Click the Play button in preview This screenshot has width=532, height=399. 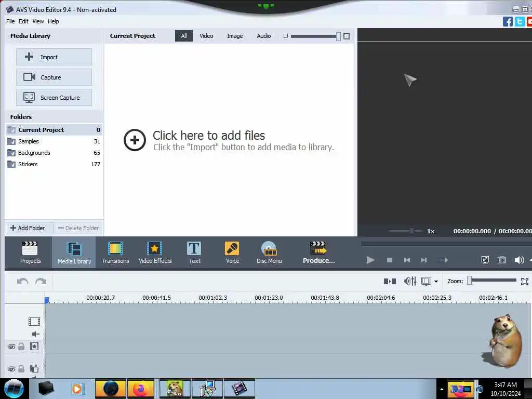pyautogui.click(x=370, y=260)
